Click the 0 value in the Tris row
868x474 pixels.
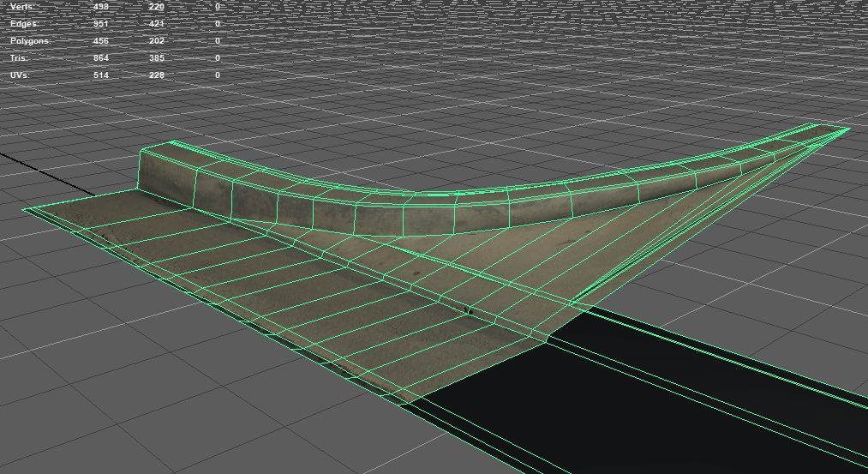coord(218,58)
